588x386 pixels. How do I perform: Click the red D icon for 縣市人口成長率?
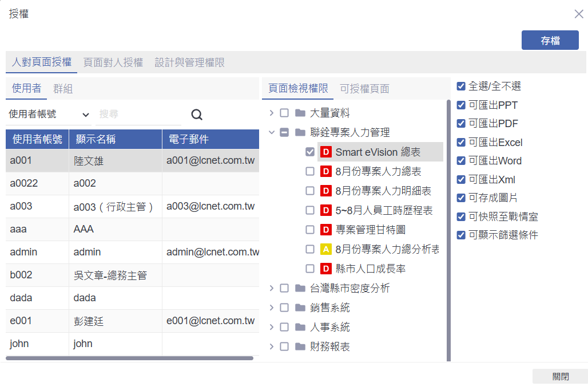click(326, 269)
